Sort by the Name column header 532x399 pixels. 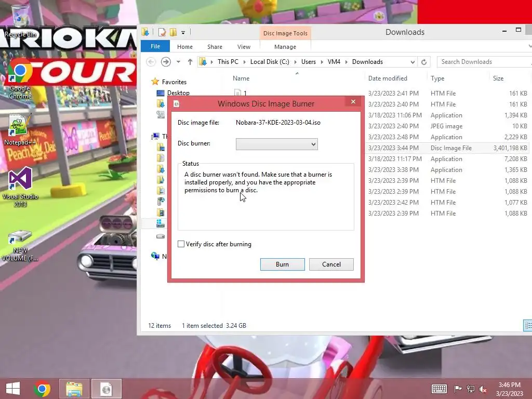tap(241, 78)
